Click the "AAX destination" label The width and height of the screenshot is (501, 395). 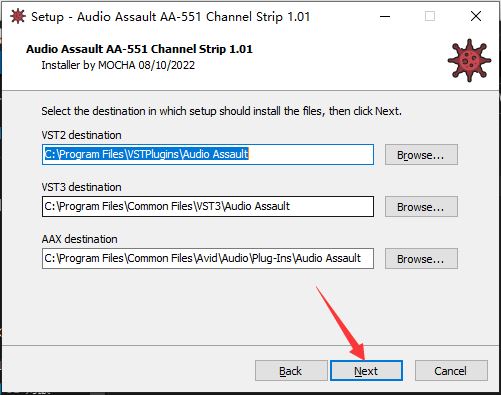coord(79,239)
